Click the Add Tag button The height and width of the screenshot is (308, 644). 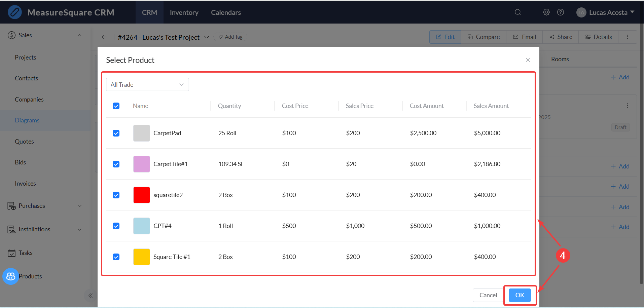tap(230, 37)
